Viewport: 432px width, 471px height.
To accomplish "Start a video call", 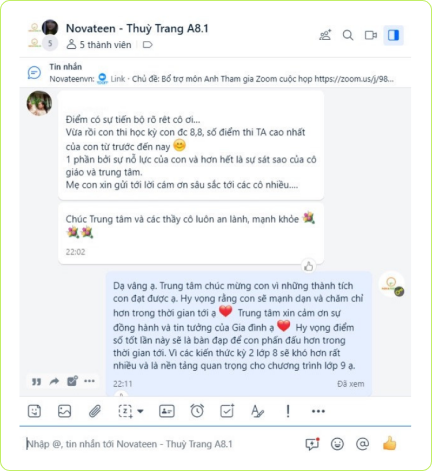I will [371, 35].
